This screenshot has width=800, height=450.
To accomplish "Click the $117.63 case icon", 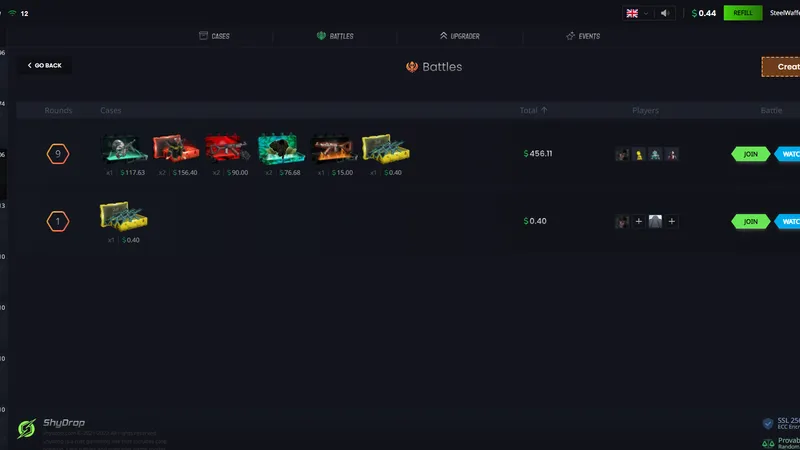I will [x=125, y=149].
